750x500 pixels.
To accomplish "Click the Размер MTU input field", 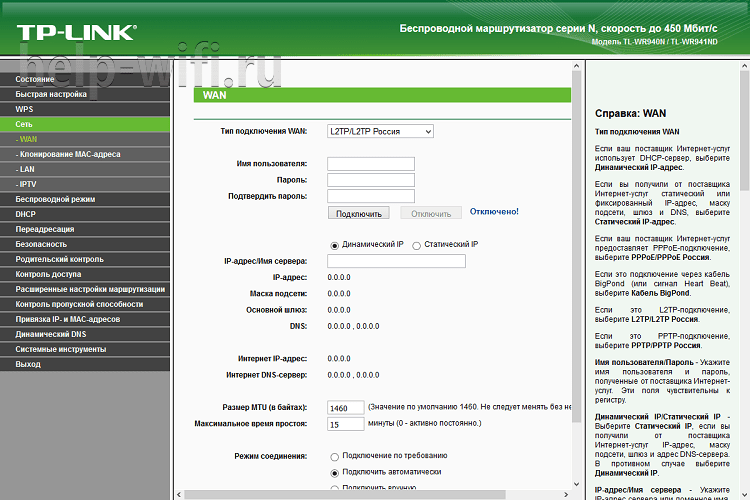I will pyautogui.click(x=345, y=408).
